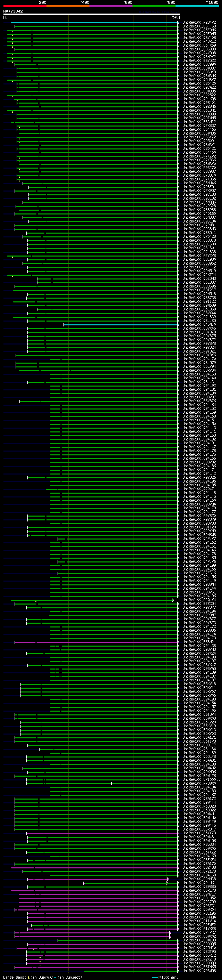Select hit UniRef100_C6TDV4
This screenshot has width=222, height=980.
point(199,714)
